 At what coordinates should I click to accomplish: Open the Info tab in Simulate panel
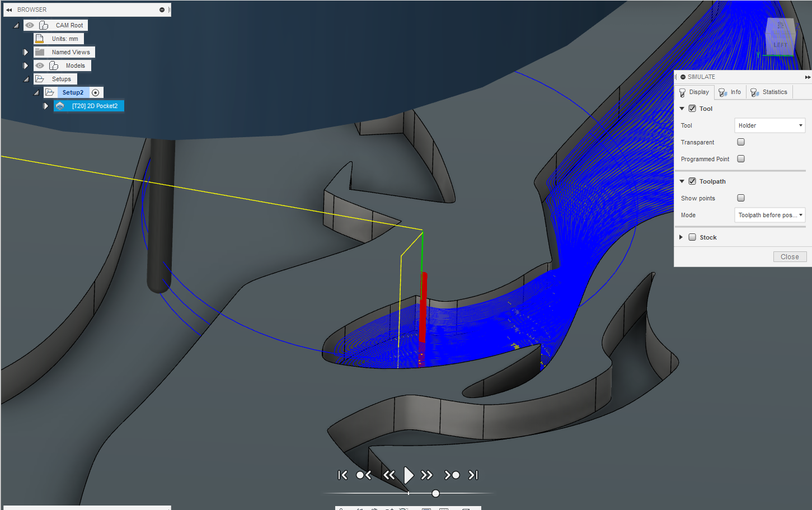click(x=730, y=91)
